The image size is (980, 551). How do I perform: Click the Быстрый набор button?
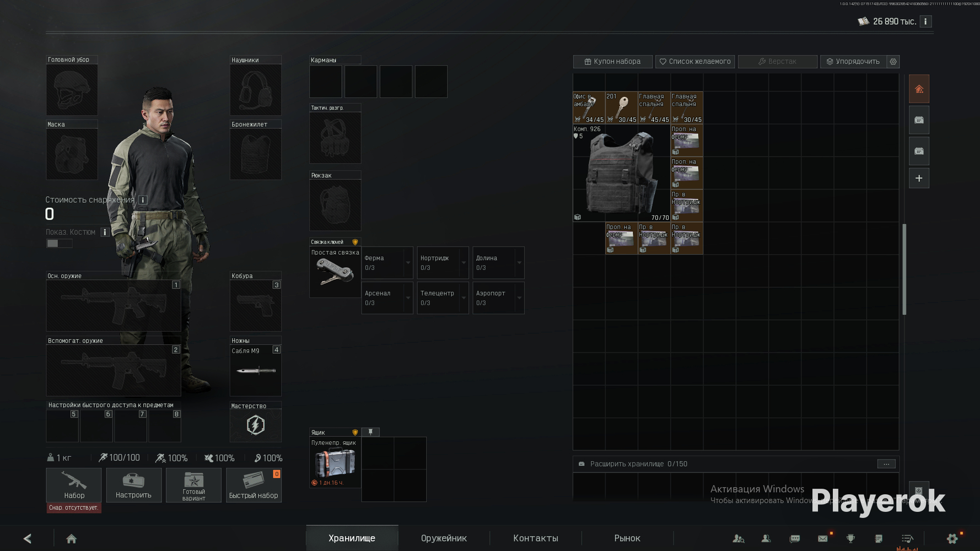coord(254,485)
